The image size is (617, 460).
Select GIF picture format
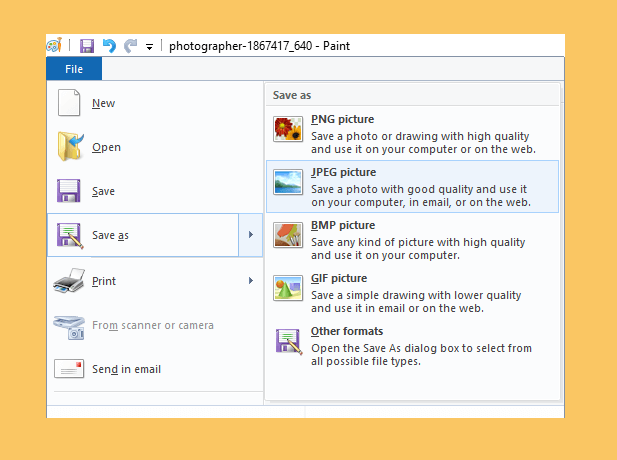[x=412, y=293]
